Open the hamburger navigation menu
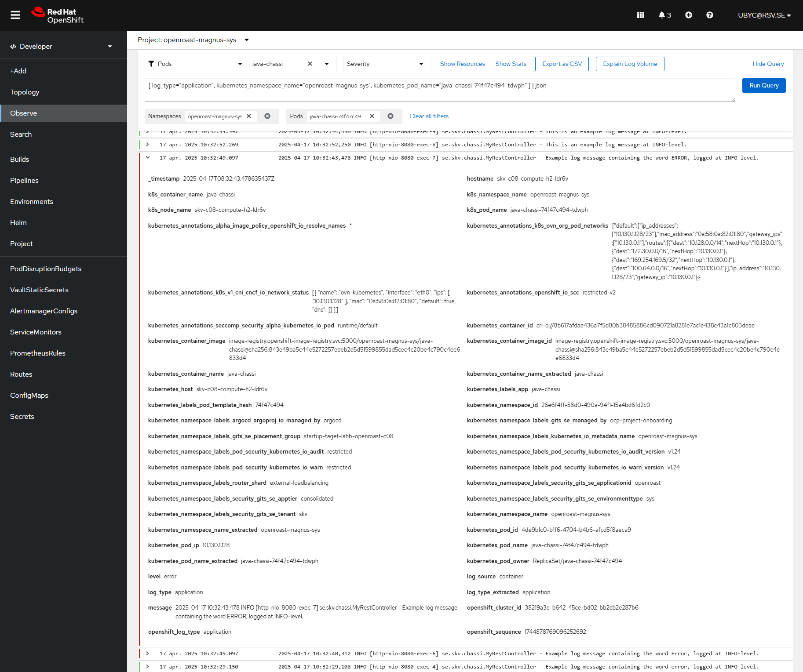803x672 pixels. 15,15
